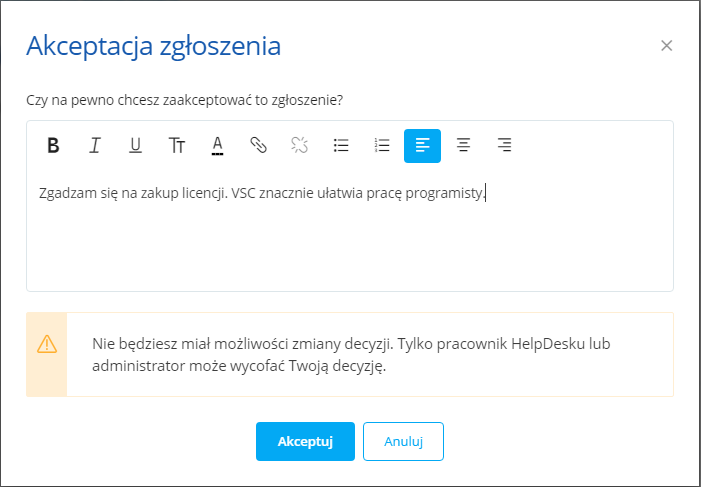The height and width of the screenshot is (487, 701).
Task: Insert a numbered list
Action: [381, 146]
